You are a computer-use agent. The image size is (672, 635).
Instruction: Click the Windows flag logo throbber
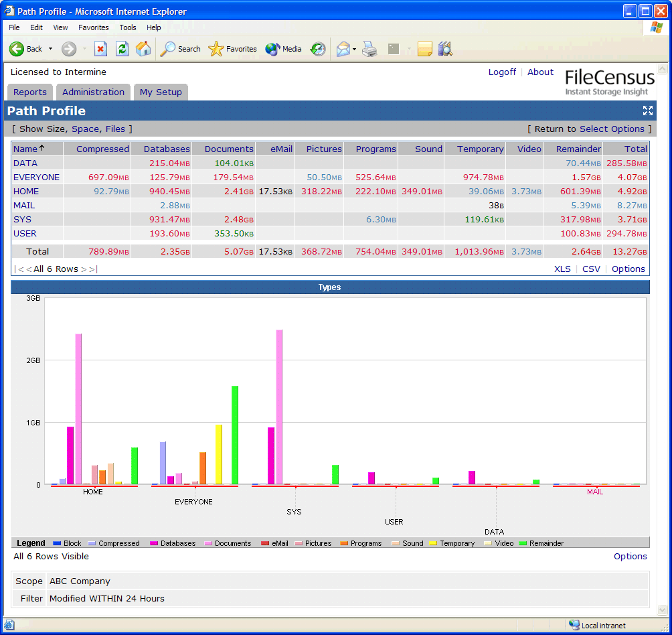click(656, 27)
